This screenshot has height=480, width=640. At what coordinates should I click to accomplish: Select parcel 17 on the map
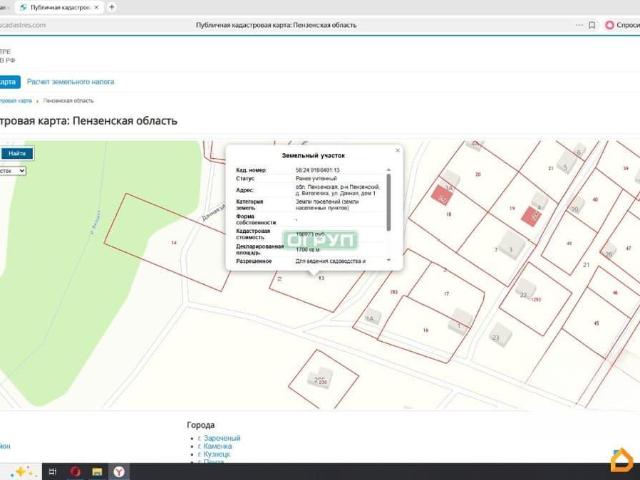pyautogui.click(x=447, y=293)
